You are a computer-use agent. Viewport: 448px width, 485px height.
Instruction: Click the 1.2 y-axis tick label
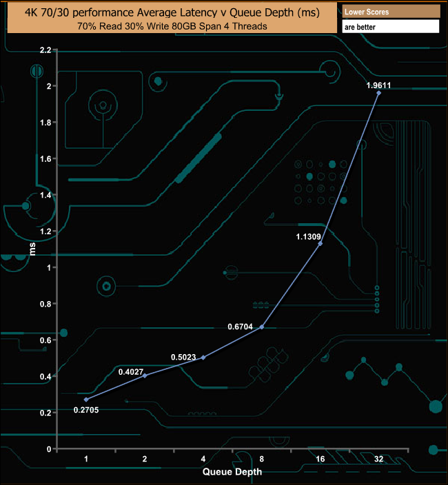point(45,231)
